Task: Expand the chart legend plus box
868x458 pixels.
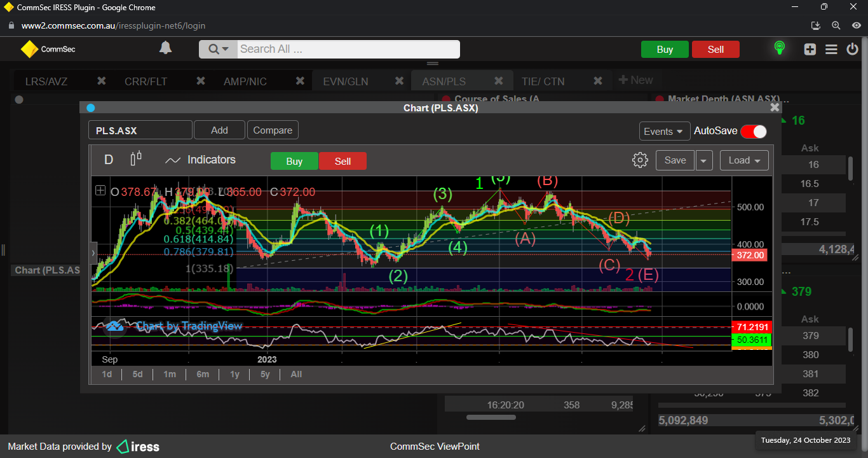Action: (100, 190)
